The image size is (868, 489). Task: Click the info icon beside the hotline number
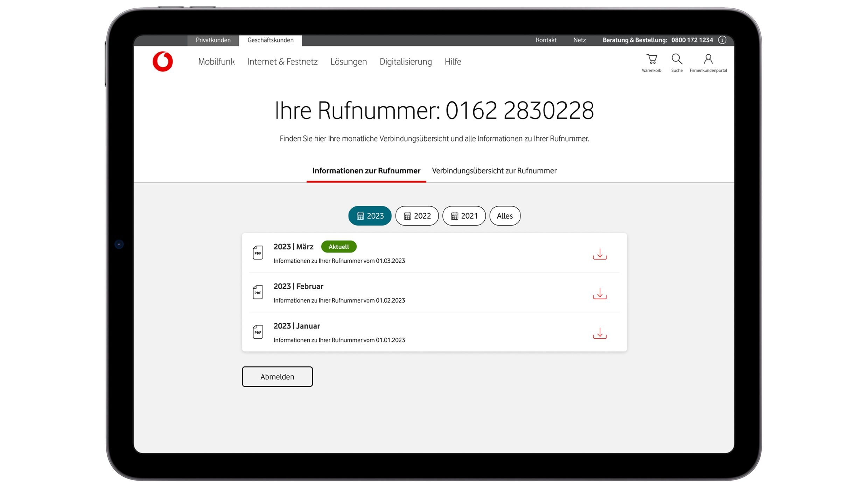coord(722,40)
